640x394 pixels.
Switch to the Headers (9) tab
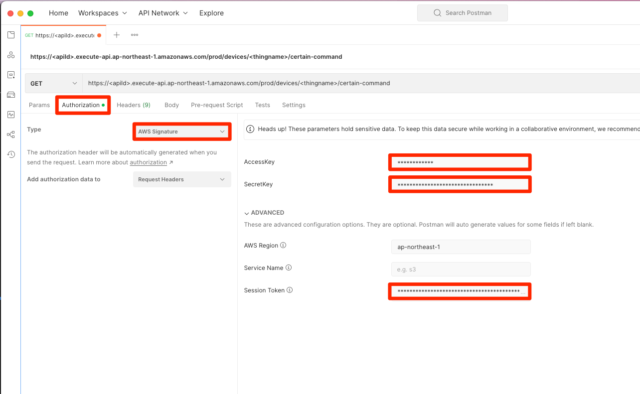tap(133, 105)
